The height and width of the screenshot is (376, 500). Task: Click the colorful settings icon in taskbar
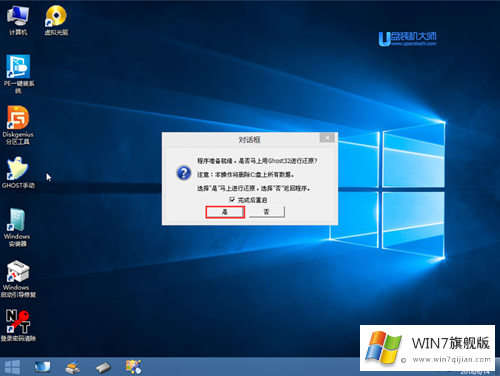tap(133, 367)
